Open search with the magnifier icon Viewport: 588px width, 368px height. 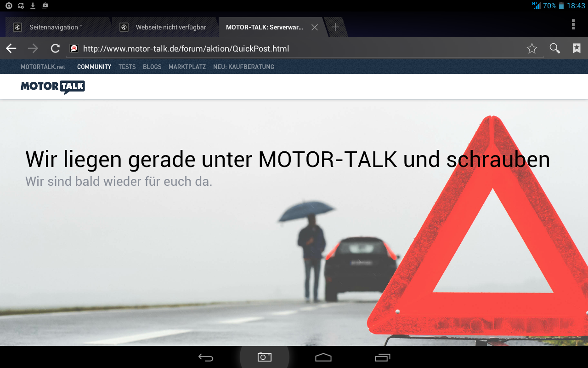click(554, 48)
